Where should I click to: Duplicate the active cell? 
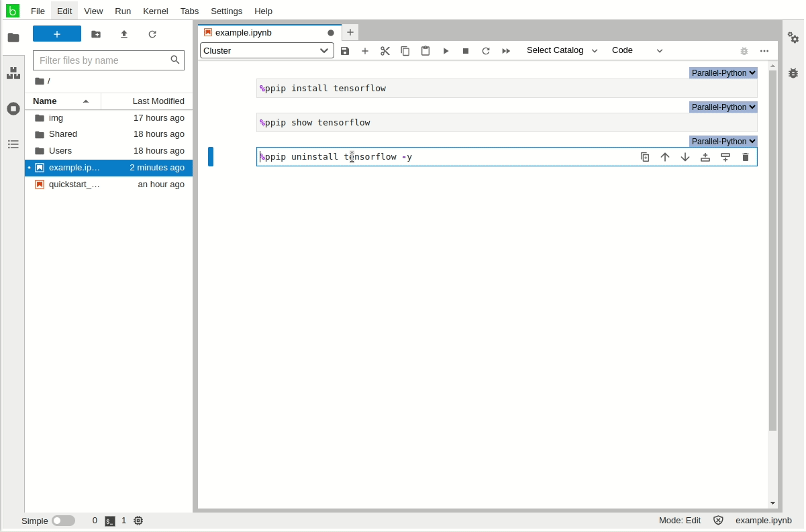pyautogui.click(x=645, y=157)
